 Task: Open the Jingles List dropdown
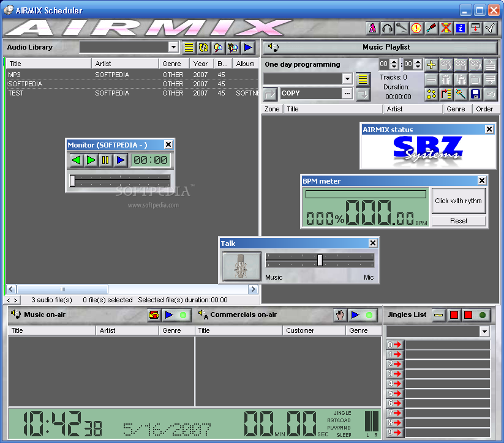tap(484, 331)
